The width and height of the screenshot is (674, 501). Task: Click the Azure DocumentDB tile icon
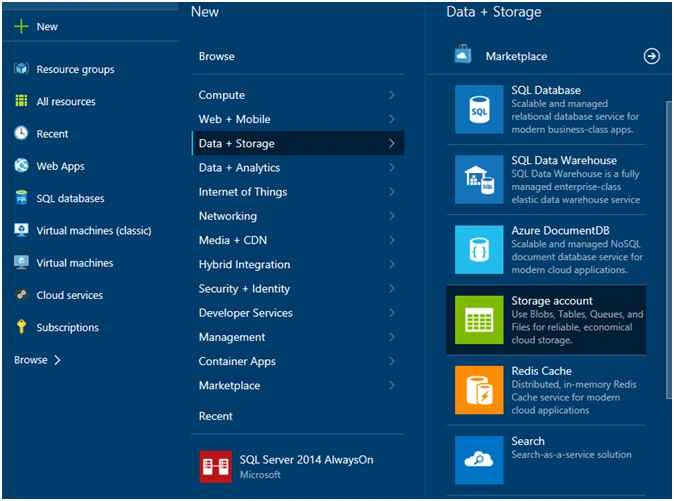[479, 250]
